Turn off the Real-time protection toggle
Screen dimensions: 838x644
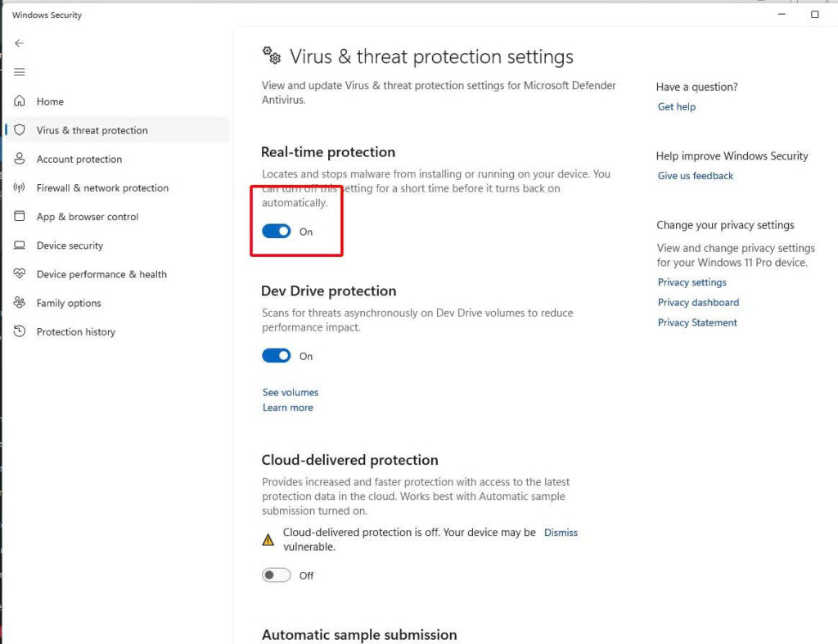(x=277, y=232)
